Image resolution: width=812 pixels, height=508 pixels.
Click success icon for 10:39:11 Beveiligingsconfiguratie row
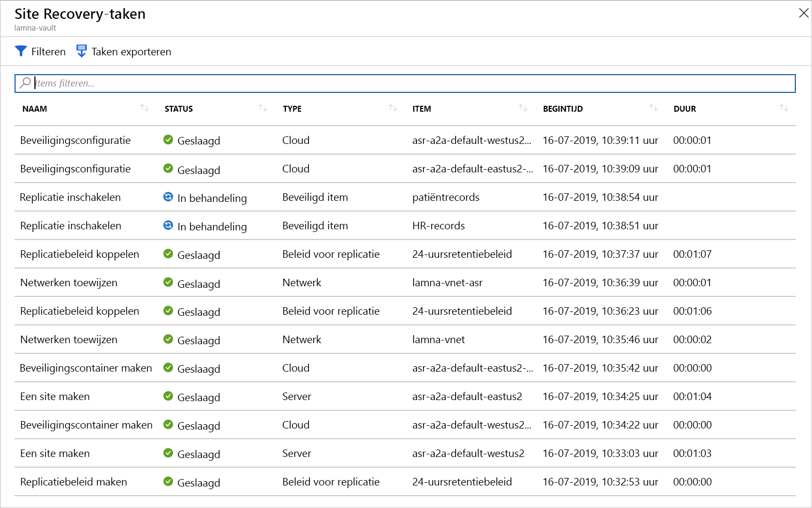coord(168,140)
